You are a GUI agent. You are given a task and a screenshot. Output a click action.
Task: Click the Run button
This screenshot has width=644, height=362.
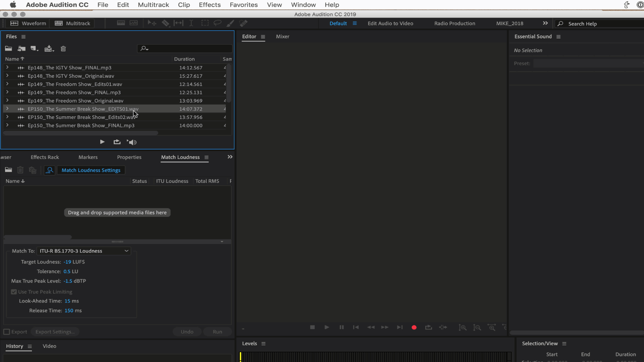pos(217,332)
